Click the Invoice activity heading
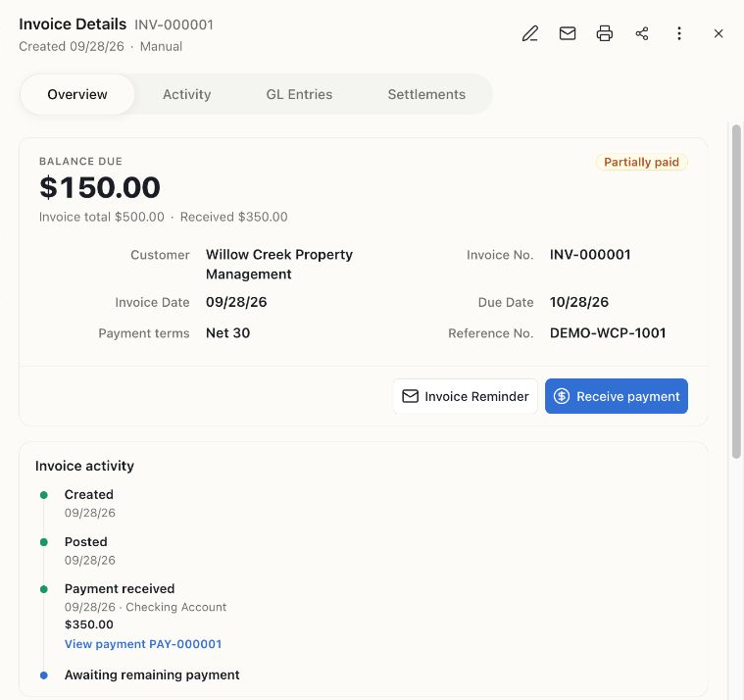The image size is (744, 700). pyautogui.click(x=85, y=466)
